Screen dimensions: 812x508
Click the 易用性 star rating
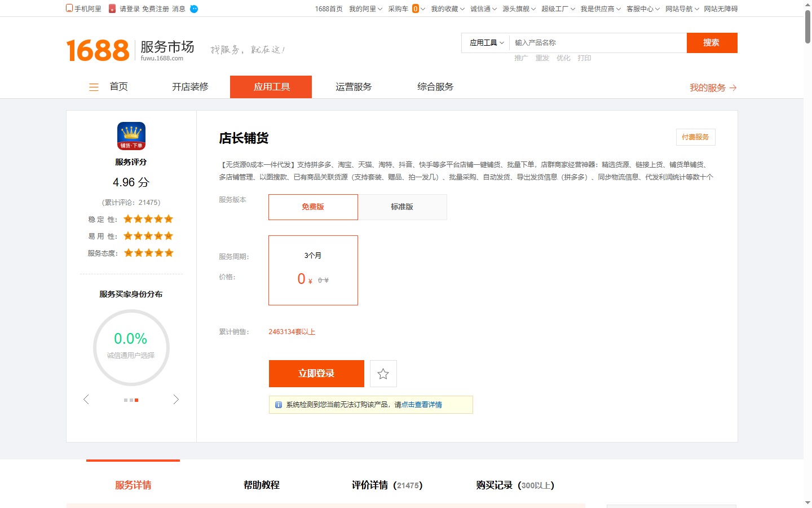tap(148, 236)
